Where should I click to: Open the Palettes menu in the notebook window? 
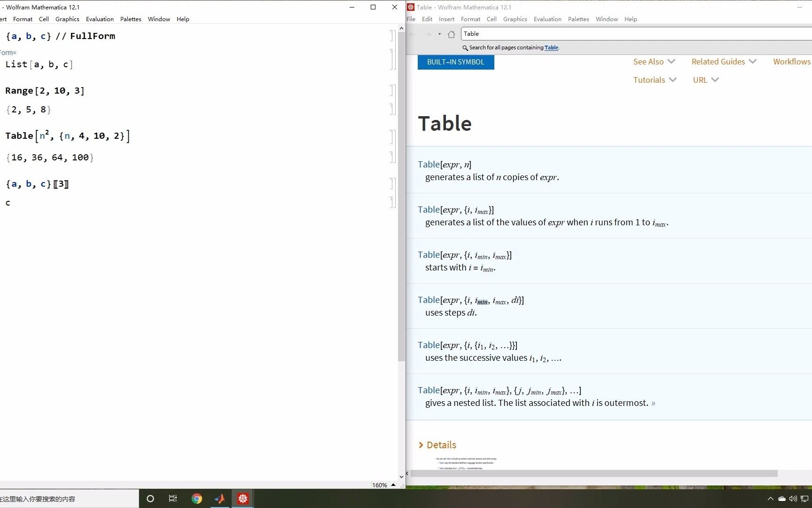pos(131,19)
